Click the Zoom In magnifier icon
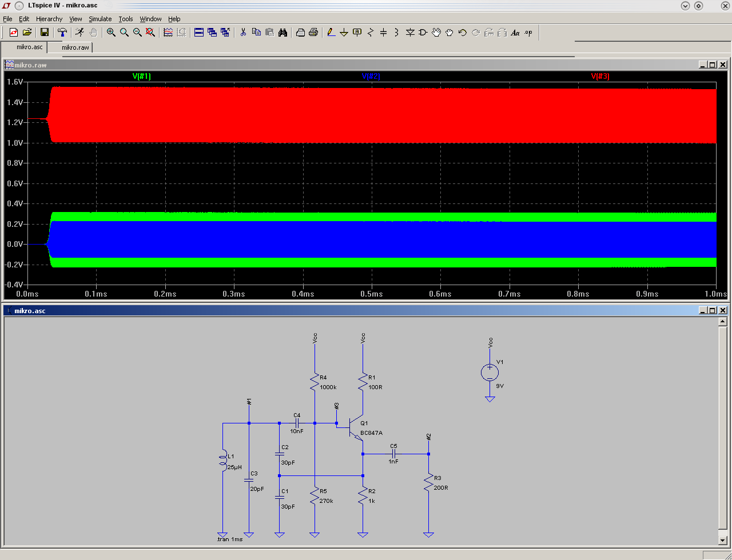The height and width of the screenshot is (560, 732). coord(111,33)
